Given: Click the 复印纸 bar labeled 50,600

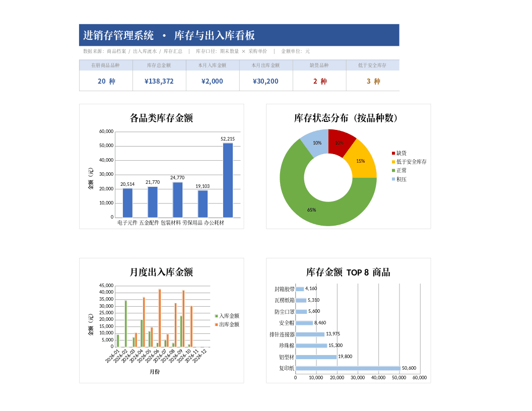Looking at the screenshot, I should point(348,368).
